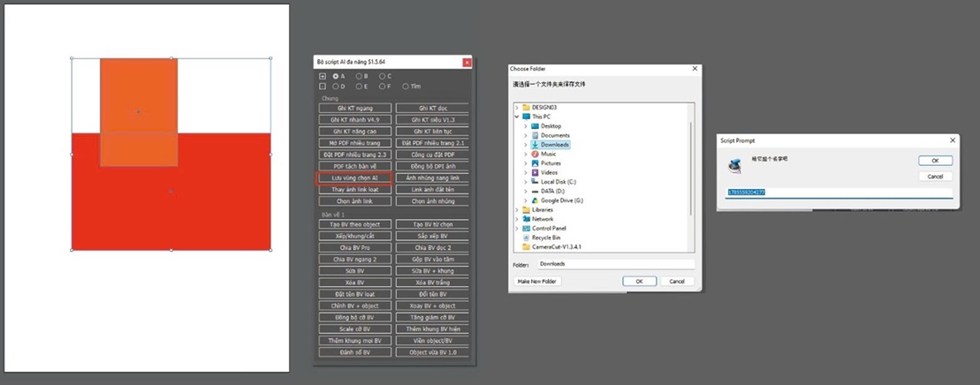Click the Đánh số BV button
The height and width of the screenshot is (385, 980).
355,352
